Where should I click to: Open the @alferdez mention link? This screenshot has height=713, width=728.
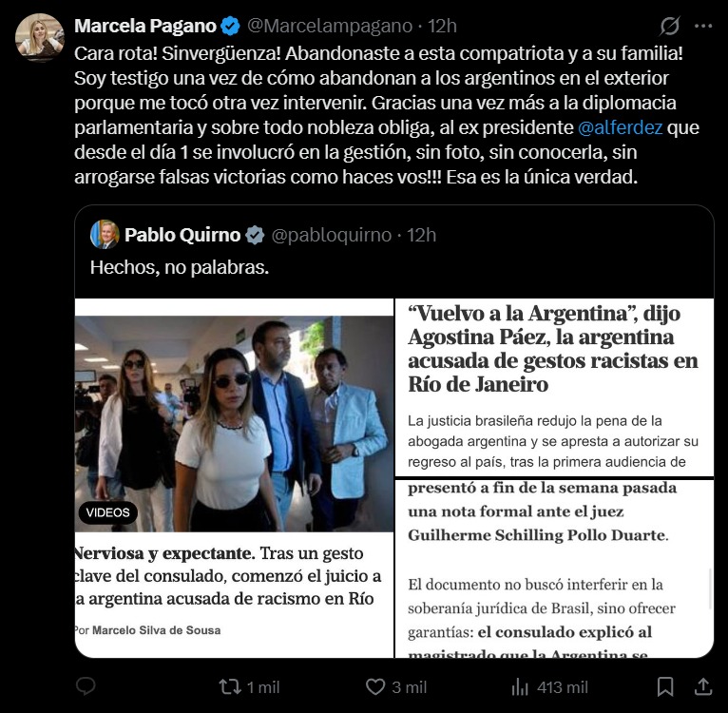(620, 127)
